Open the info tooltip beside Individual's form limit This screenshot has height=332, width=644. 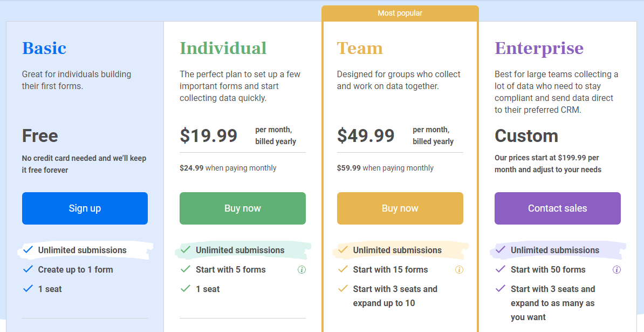point(303,269)
